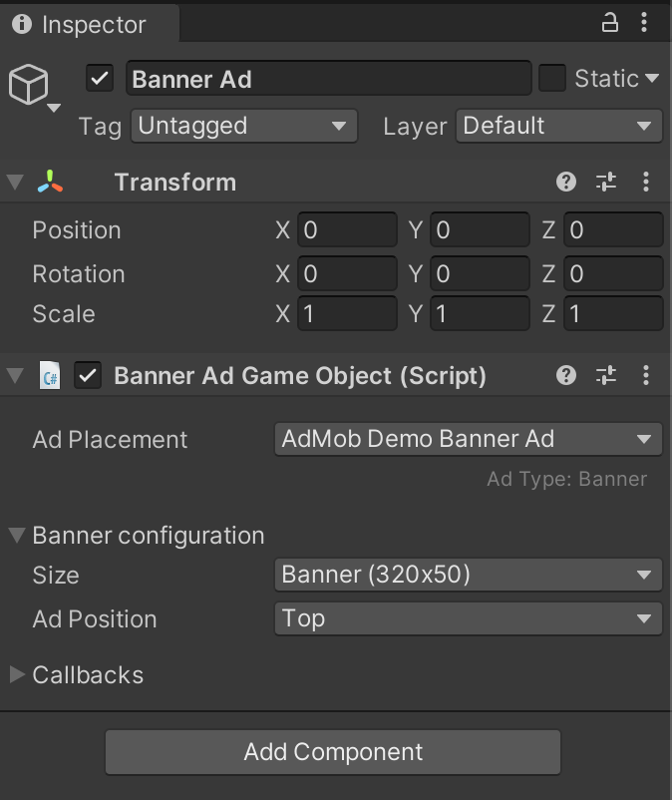Image resolution: width=672 pixels, height=800 pixels.
Task: Open Transform component more options menu
Action: 646,182
